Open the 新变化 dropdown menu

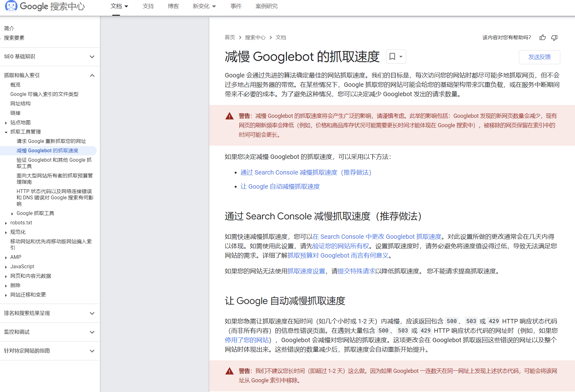tap(204, 6)
